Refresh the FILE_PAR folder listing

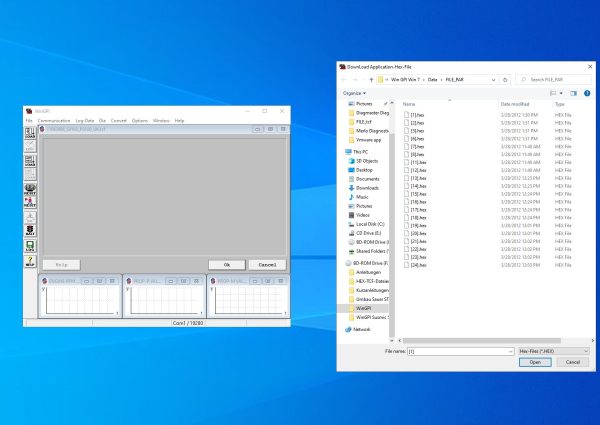point(505,80)
